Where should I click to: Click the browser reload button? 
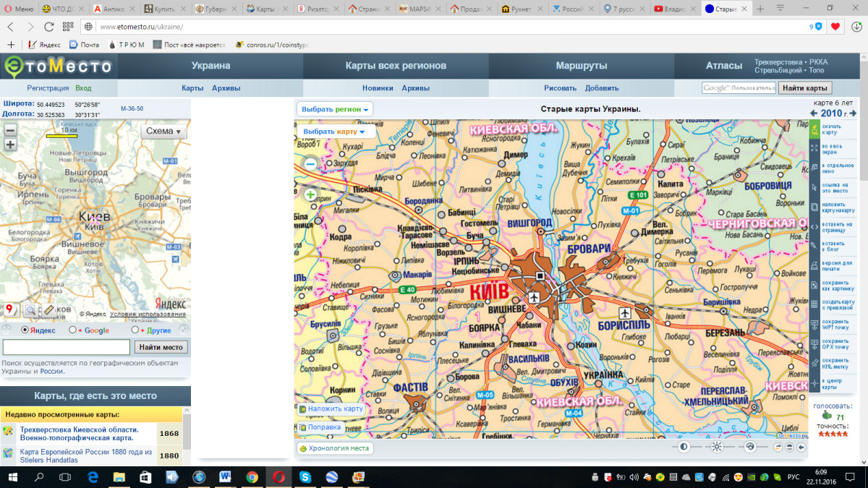(x=48, y=26)
